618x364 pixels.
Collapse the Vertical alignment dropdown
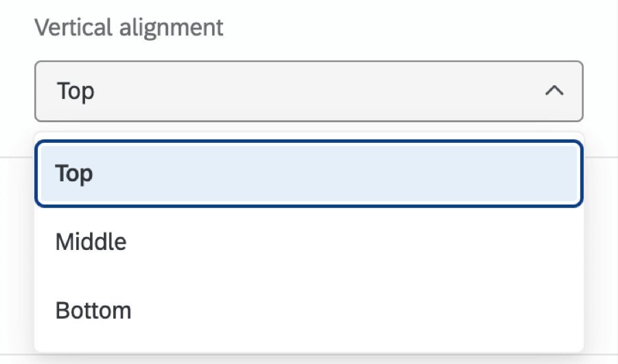[x=554, y=91]
